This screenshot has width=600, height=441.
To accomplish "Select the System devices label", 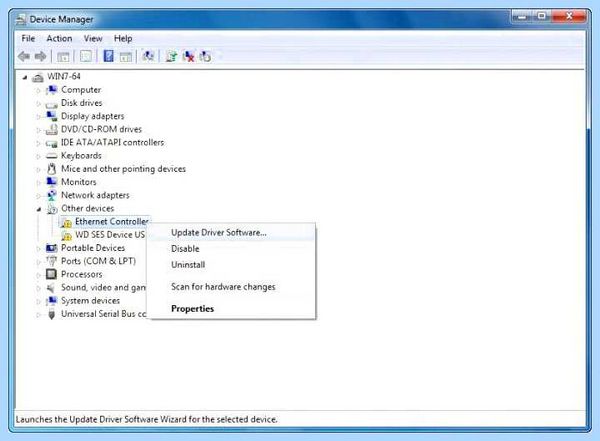I will pos(91,301).
